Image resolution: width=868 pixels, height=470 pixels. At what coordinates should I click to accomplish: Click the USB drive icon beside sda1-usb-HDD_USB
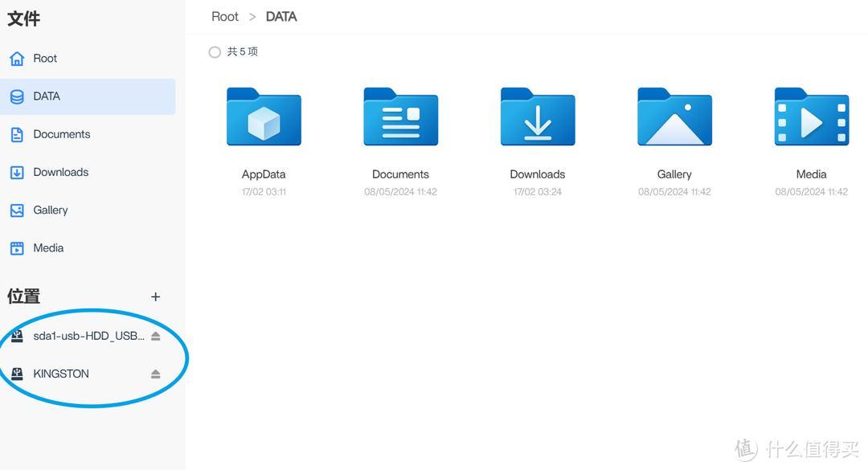coord(17,336)
